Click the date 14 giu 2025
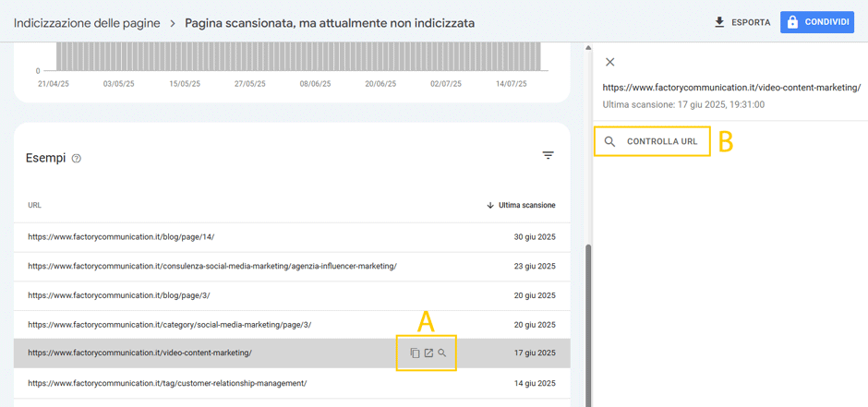The image size is (868, 407). pos(535,383)
